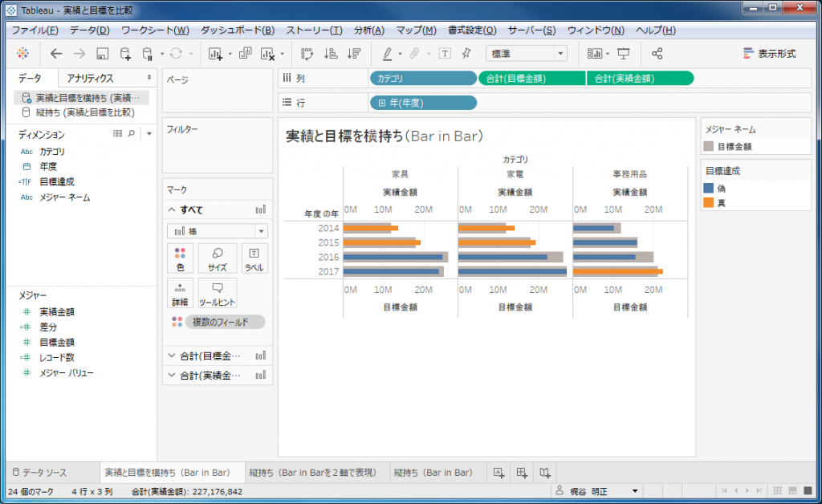822x504 pixels.
Task: Open the ラベル (Label) mark card
Action: pyautogui.click(x=254, y=258)
